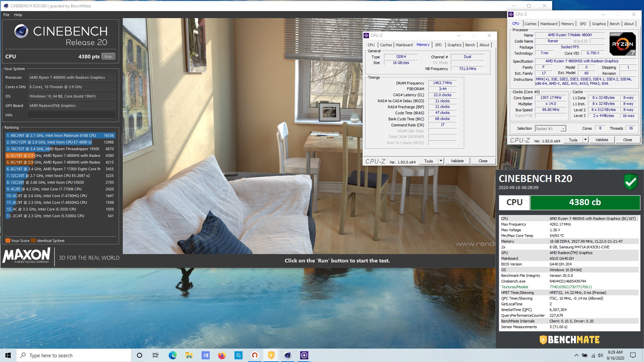The height and width of the screenshot is (362, 644).
Task: Switch to Memory tab in top-right CPU-Z window
Action: (x=568, y=24)
